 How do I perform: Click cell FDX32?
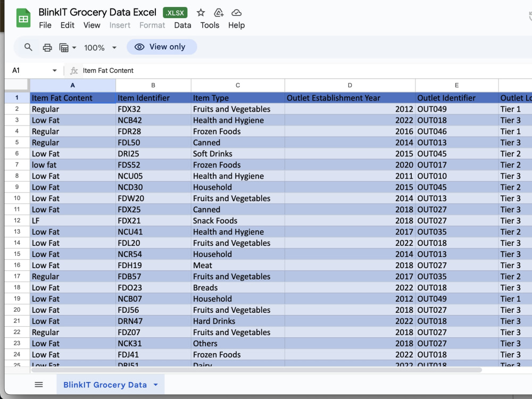(x=153, y=109)
